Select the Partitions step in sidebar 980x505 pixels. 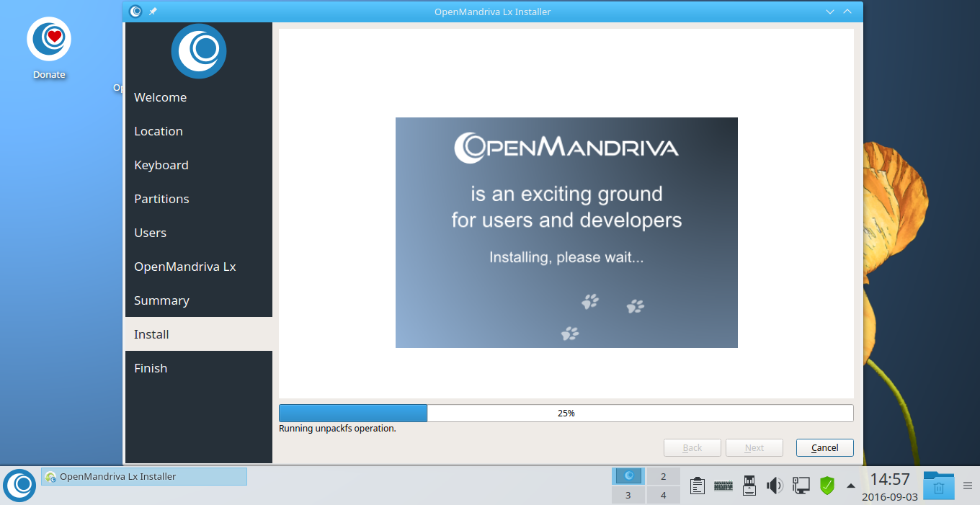tap(199, 199)
